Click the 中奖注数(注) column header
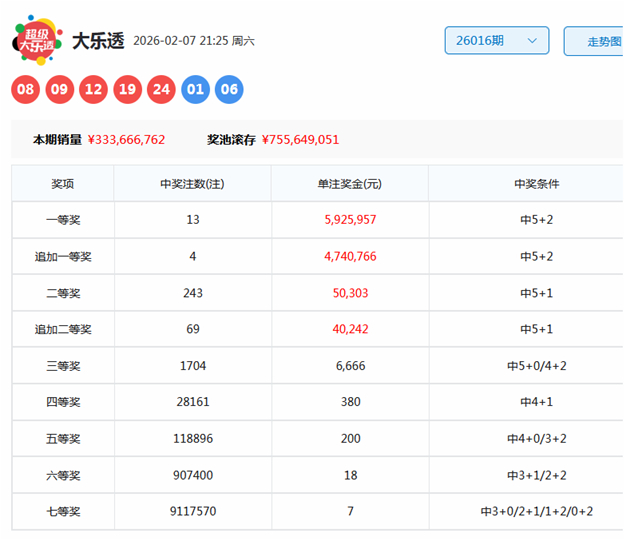This screenshot has height=539, width=624. [193, 184]
